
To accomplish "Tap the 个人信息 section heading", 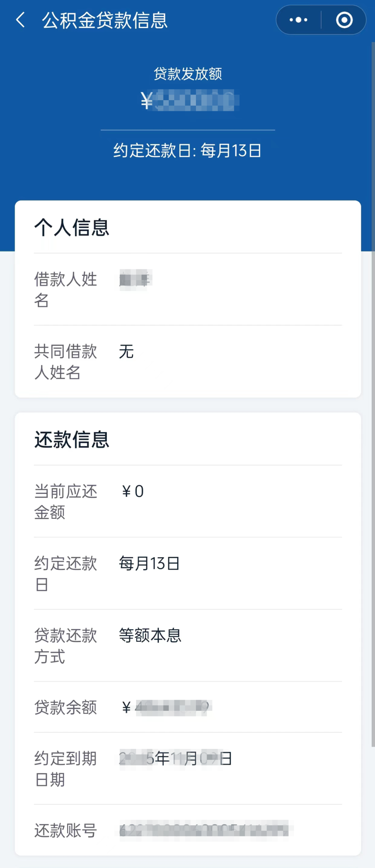I will point(72,228).
